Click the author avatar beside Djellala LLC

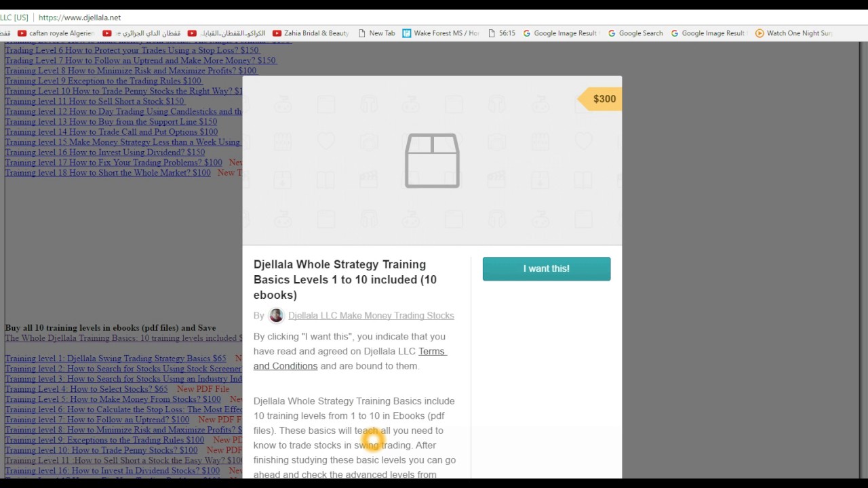276,315
